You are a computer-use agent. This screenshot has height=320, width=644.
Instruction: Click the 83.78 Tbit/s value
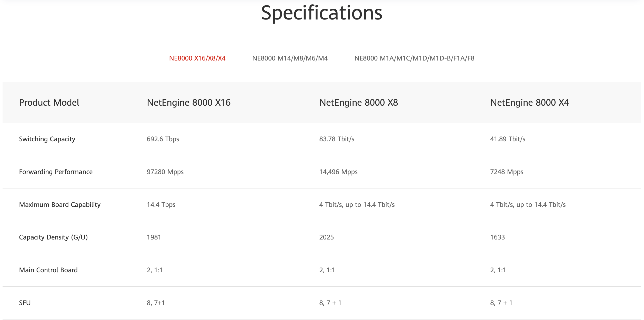[x=337, y=139]
